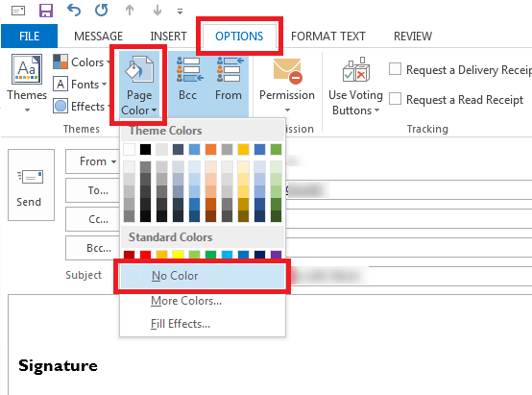Open the FORMAT TEXT tab
This screenshot has height=395, width=532.
(x=328, y=36)
